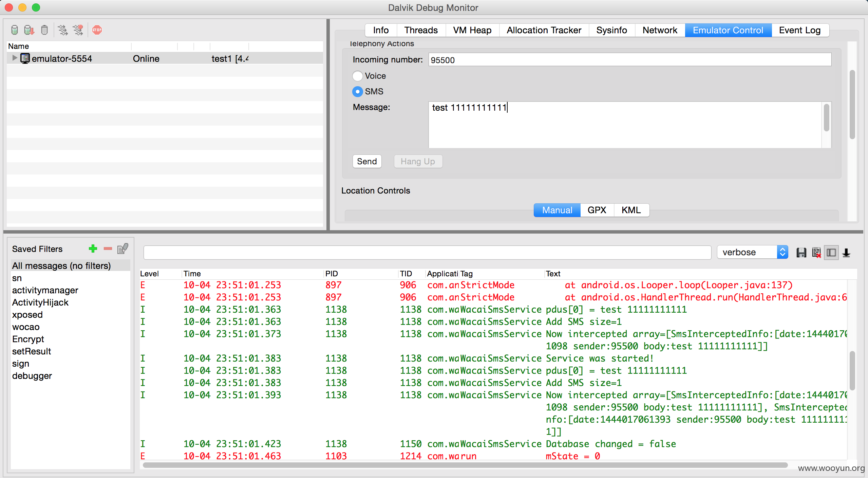Expand the emulator-5554 device tree
This screenshot has width=868, height=478.
[15, 58]
